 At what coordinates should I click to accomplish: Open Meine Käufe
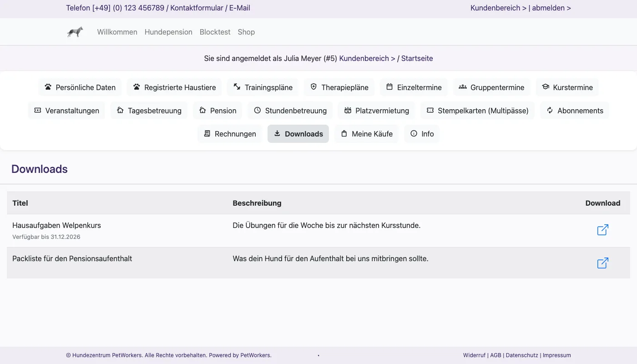[x=367, y=134]
